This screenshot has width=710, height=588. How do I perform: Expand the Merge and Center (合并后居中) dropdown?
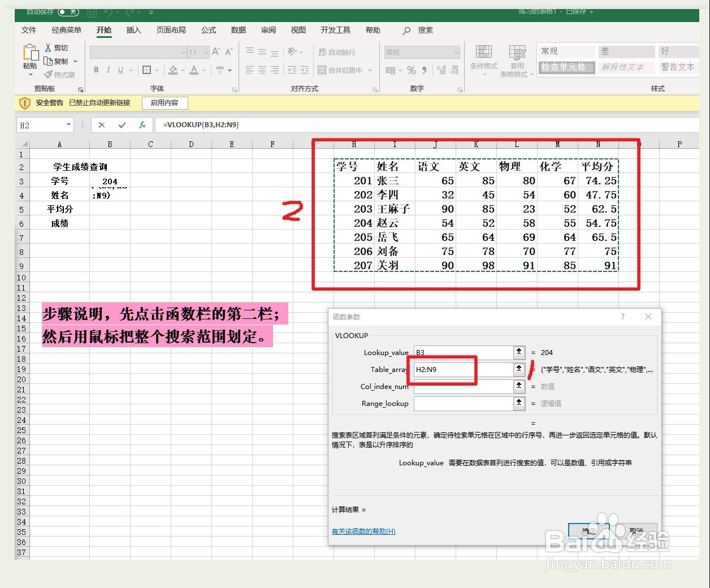click(x=370, y=70)
